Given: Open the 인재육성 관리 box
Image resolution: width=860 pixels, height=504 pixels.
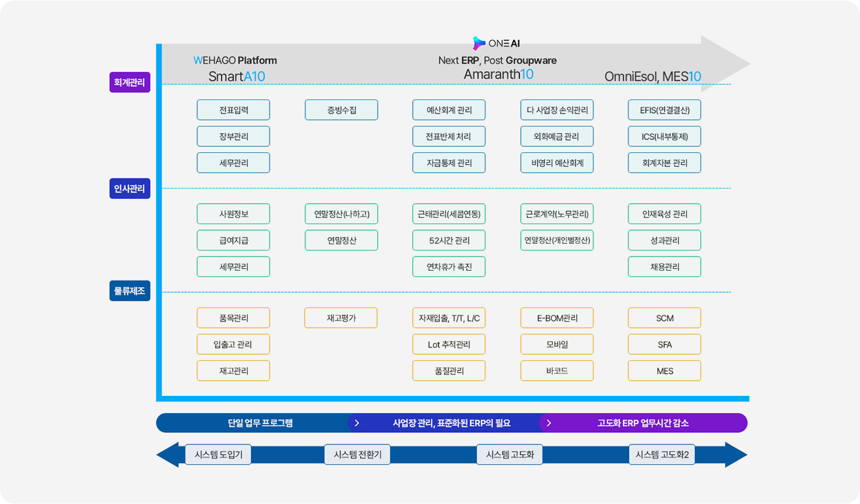Looking at the screenshot, I should coord(665,214).
